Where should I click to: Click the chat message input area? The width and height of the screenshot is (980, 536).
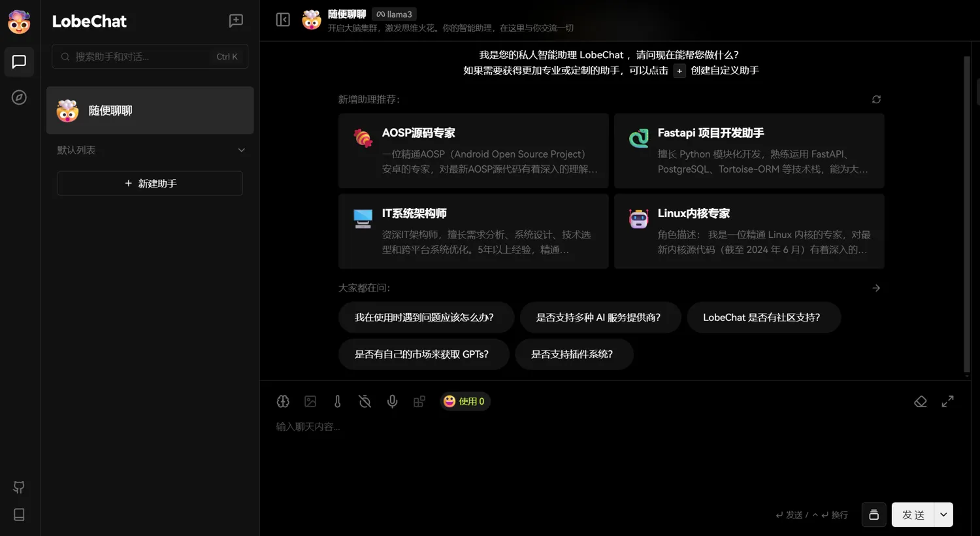[614, 458]
